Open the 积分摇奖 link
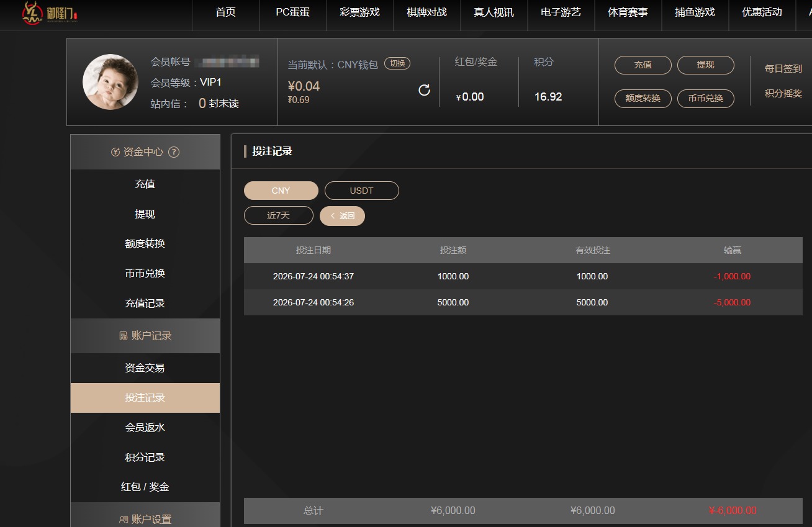This screenshot has height=527, width=812. (783, 94)
